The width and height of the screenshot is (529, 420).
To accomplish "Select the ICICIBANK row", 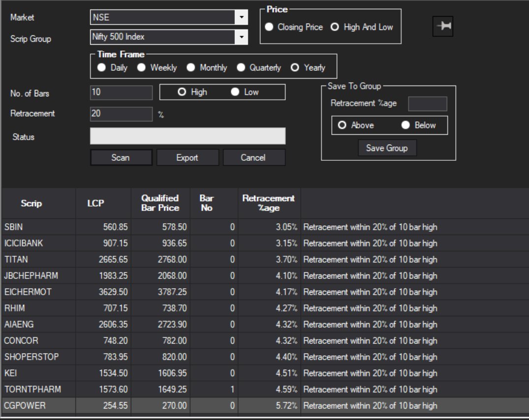I will pos(265,243).
